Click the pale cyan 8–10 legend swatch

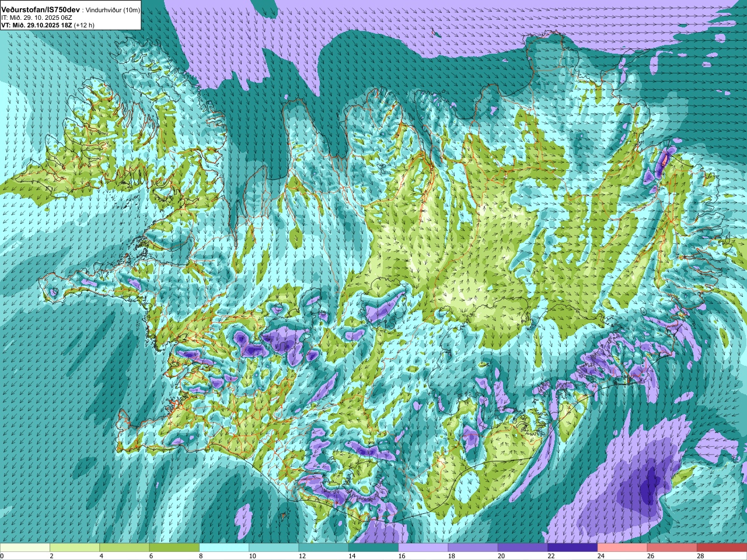(x=224, y=548)
